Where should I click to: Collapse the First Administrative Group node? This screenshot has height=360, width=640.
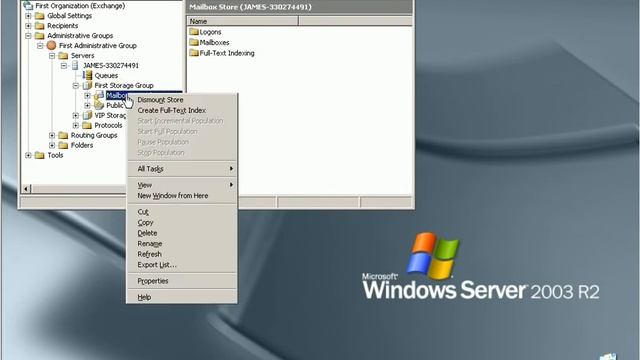pyautogui.click(x=40, y=46)
